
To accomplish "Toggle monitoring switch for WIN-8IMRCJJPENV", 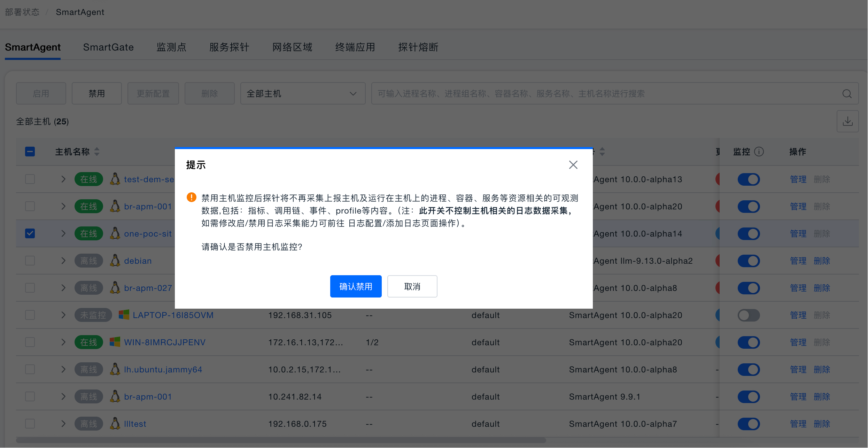I will point(749,342).
